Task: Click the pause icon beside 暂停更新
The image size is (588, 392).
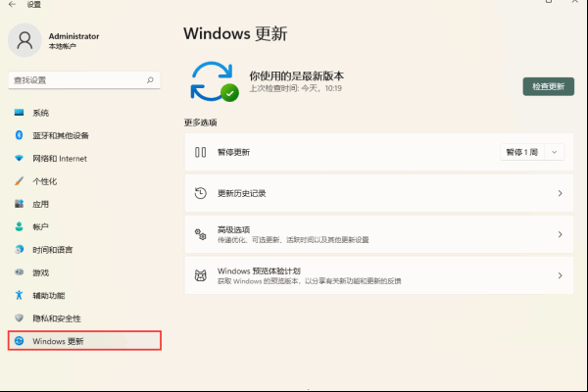Action: pos(200,152)
